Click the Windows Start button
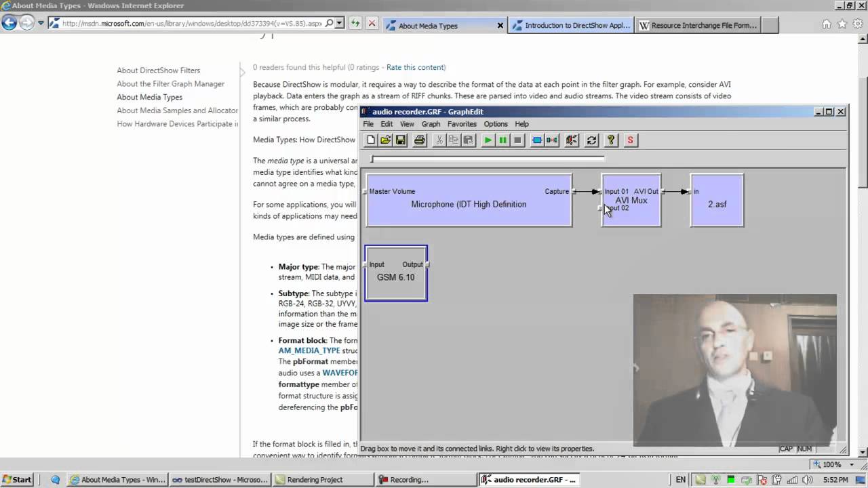Viewport: 868px width, 488px height. click(16, 479)
